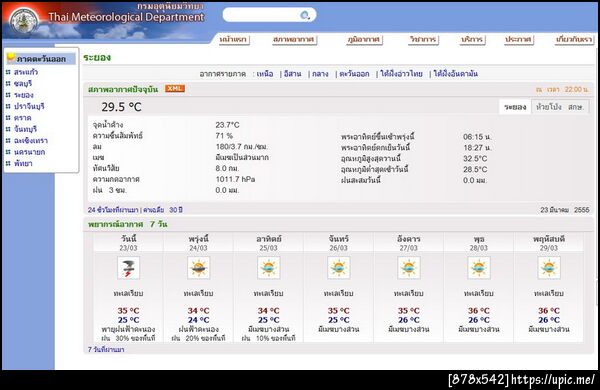
Task: Click the สภาพอากาศปัจจุบัน section title
Action: click(123, 89)
